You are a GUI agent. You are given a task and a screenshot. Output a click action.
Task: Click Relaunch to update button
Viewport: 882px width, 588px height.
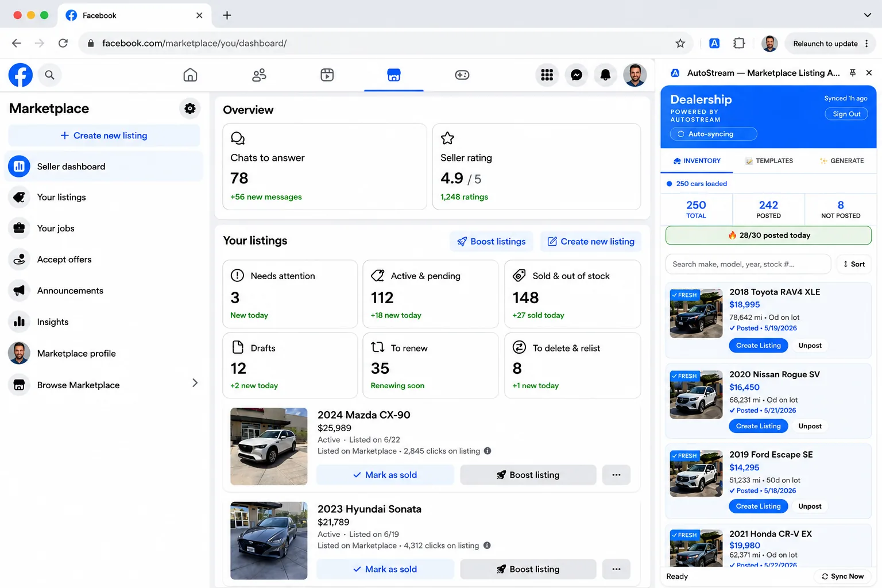click(x=825, y=43)
